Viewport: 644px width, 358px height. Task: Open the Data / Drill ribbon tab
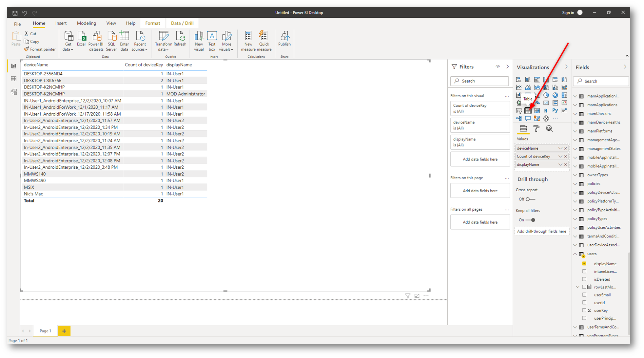click(x=182, y=23)
